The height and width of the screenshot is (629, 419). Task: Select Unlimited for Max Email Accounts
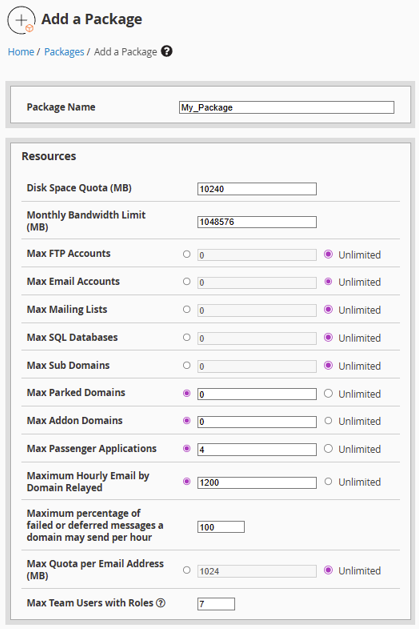point(328,281)
